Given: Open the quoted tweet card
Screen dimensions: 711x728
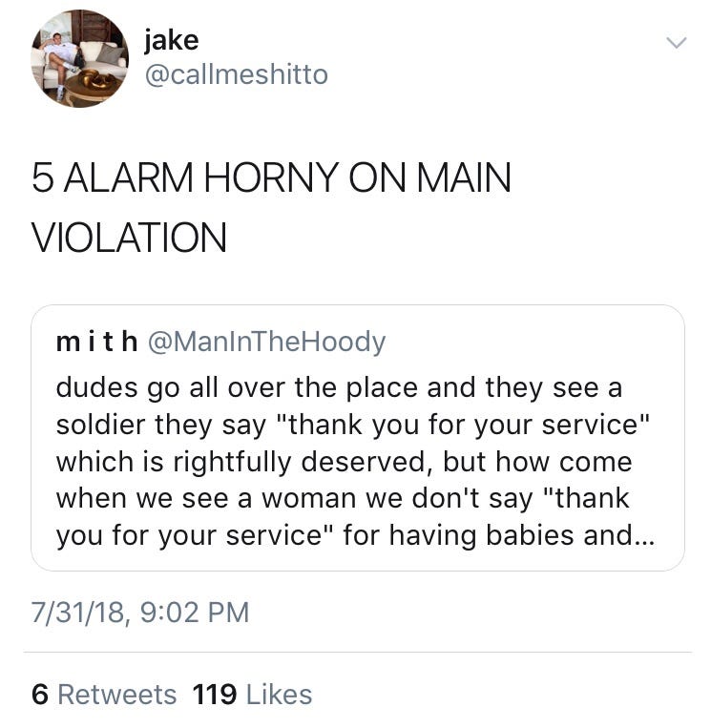Looking at the screenshot, I should point(358,438).
